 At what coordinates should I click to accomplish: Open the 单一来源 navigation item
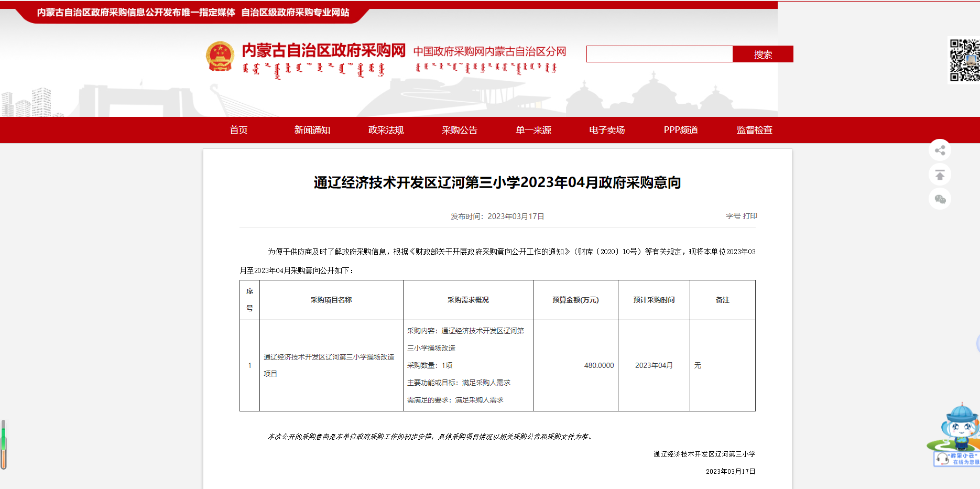(x=533, y=130)
